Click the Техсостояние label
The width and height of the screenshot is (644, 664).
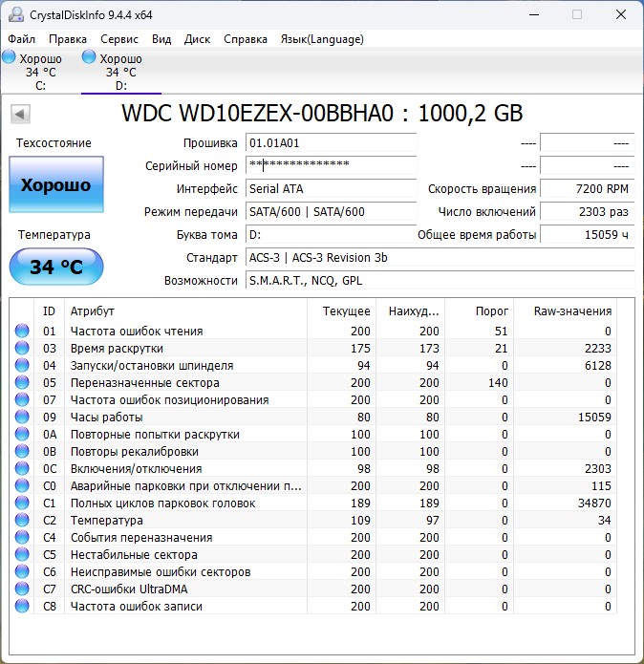point(54,142)
